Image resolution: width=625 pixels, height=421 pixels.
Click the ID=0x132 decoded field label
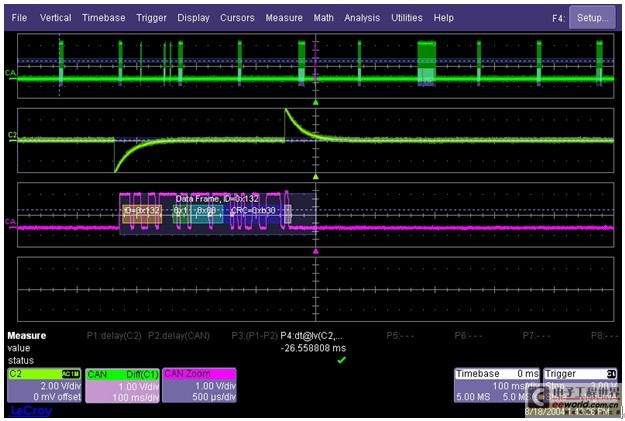tap(141, 211)
